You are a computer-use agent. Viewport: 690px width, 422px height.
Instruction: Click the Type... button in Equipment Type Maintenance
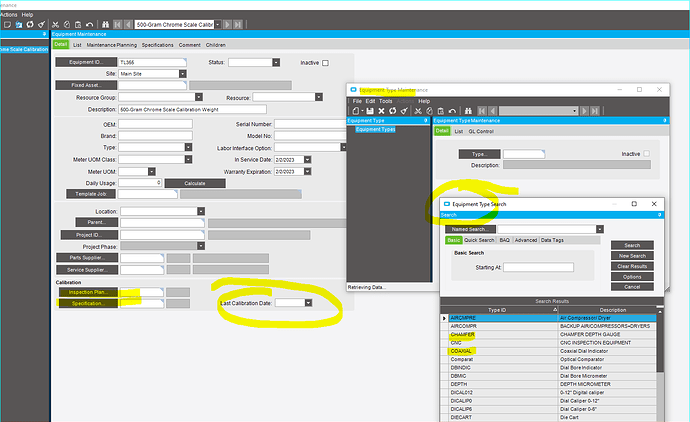click(479, 154)
